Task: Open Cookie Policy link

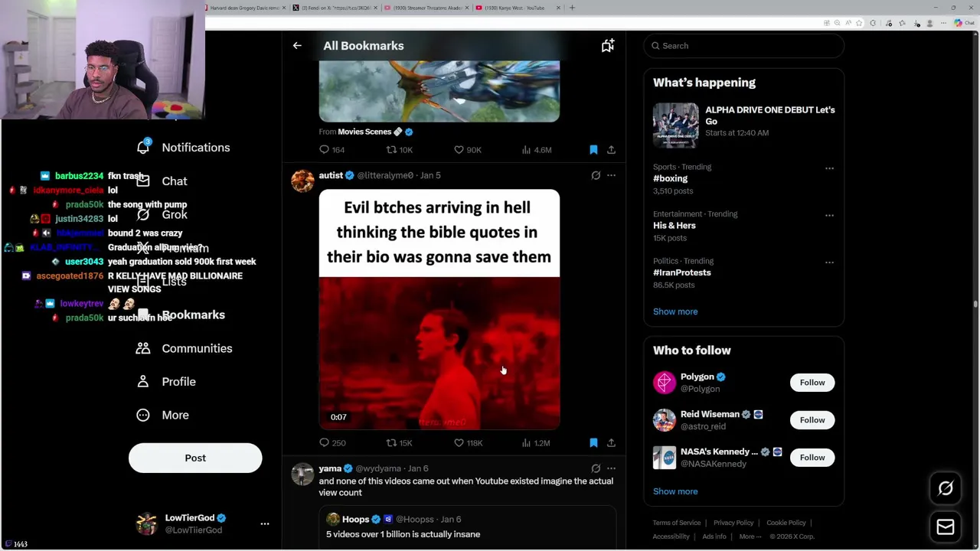Action: tap(786, 523)
